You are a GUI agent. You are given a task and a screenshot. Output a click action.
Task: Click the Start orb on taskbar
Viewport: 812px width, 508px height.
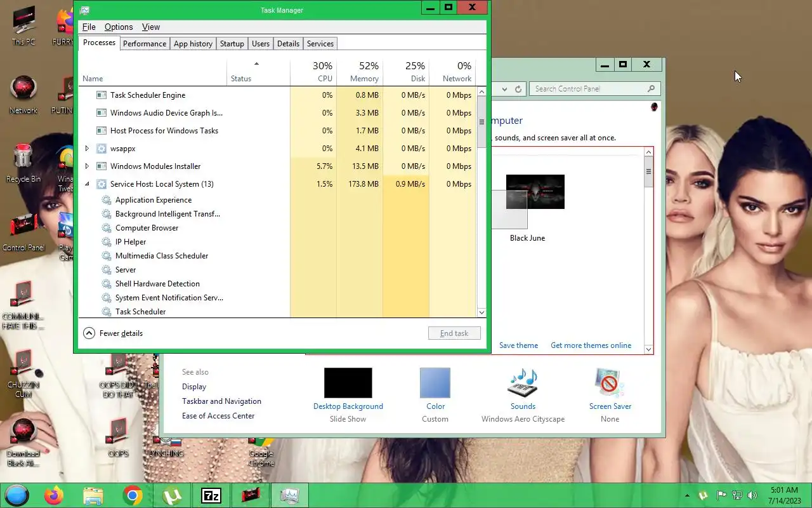17,495
